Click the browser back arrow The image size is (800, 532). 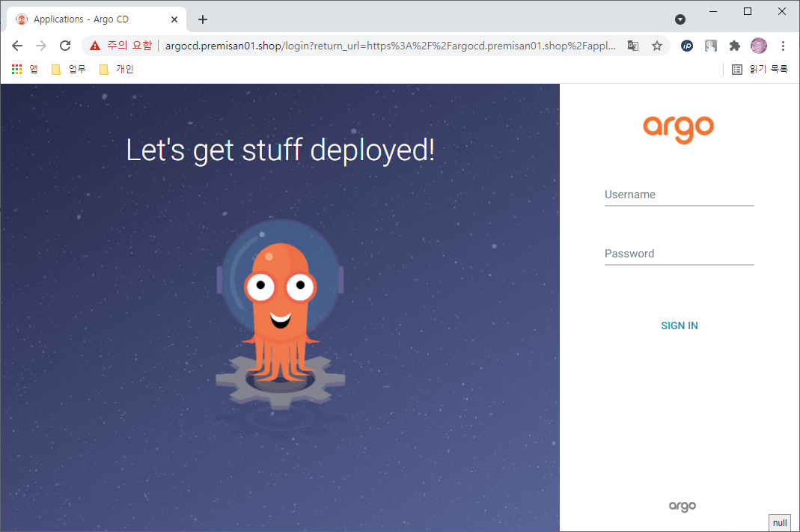(x=17, y=46)
